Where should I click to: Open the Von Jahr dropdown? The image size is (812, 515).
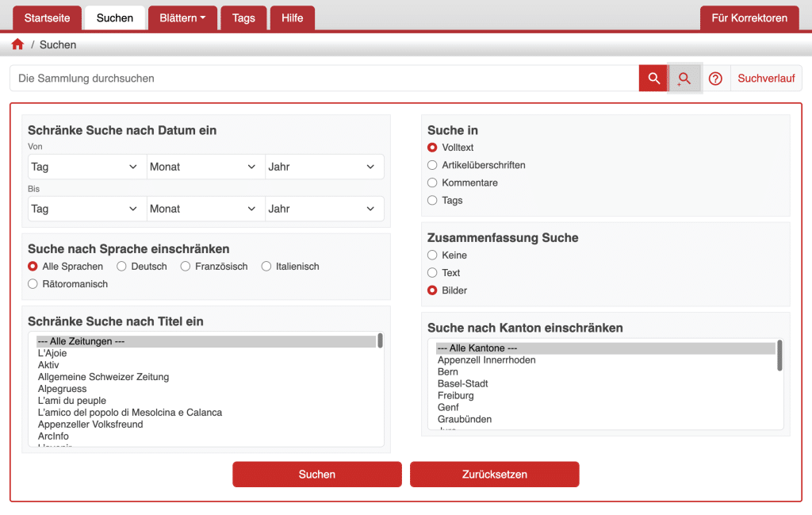323,167
